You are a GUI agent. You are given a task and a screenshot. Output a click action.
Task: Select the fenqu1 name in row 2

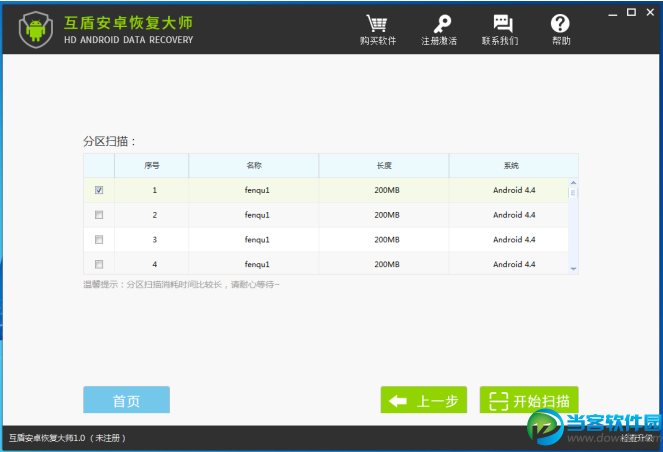click(x=257, y=215)
